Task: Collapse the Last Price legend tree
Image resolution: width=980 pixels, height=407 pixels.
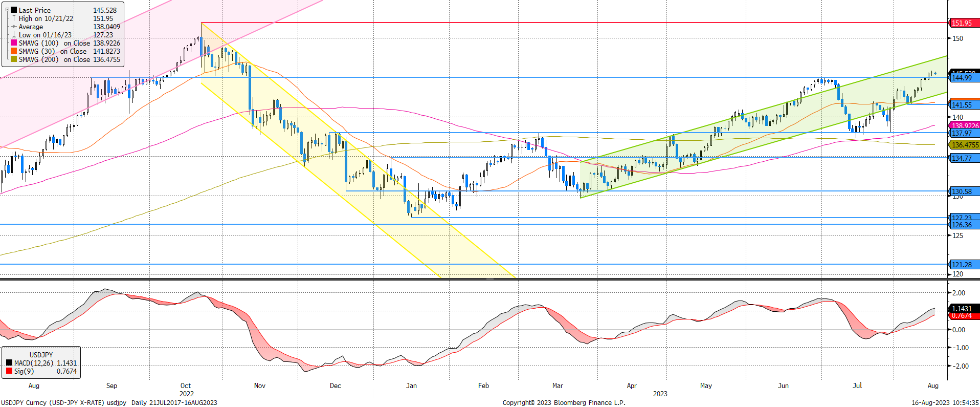Action: (x=7, y=10)
